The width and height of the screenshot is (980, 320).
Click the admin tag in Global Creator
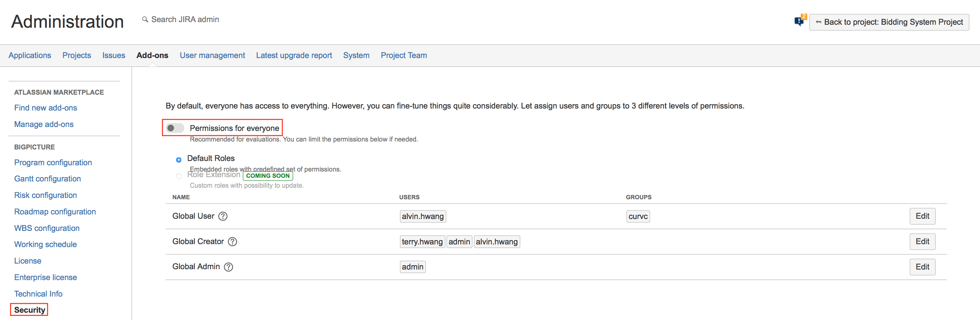459,242
